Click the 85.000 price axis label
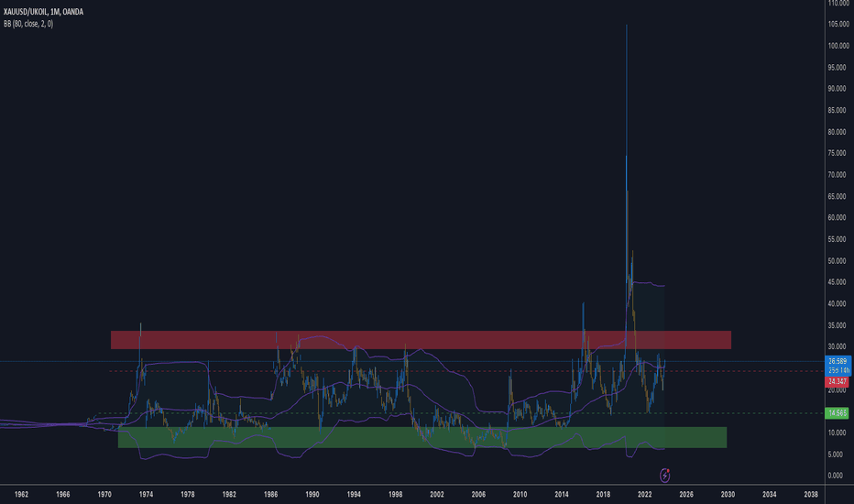Image resolution: width=854 pixels, height=504 pixels. 838,111
